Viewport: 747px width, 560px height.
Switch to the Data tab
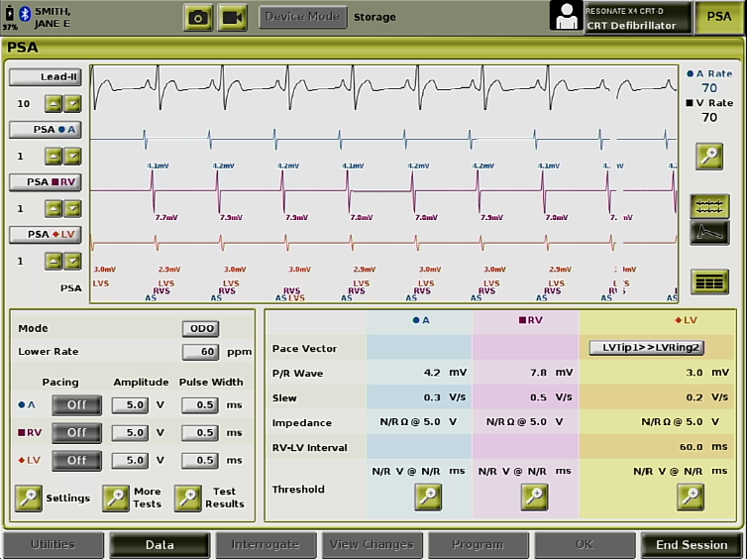[x=160, y=544]
